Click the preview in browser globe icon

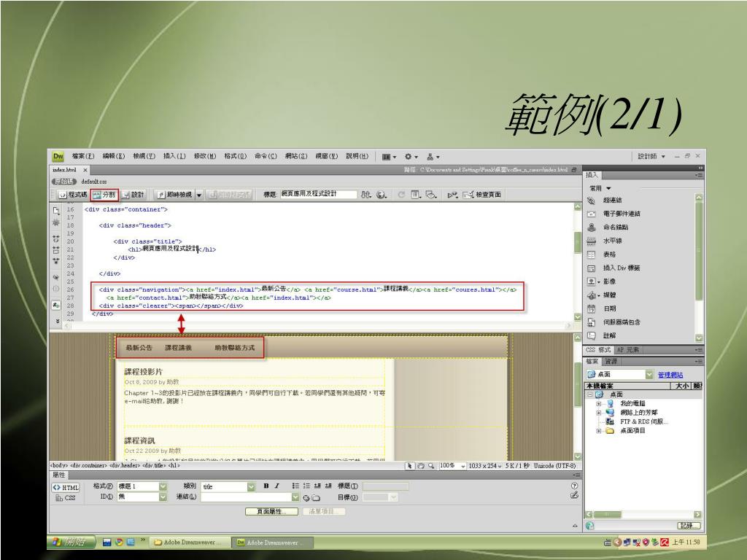tap(382, 195)
